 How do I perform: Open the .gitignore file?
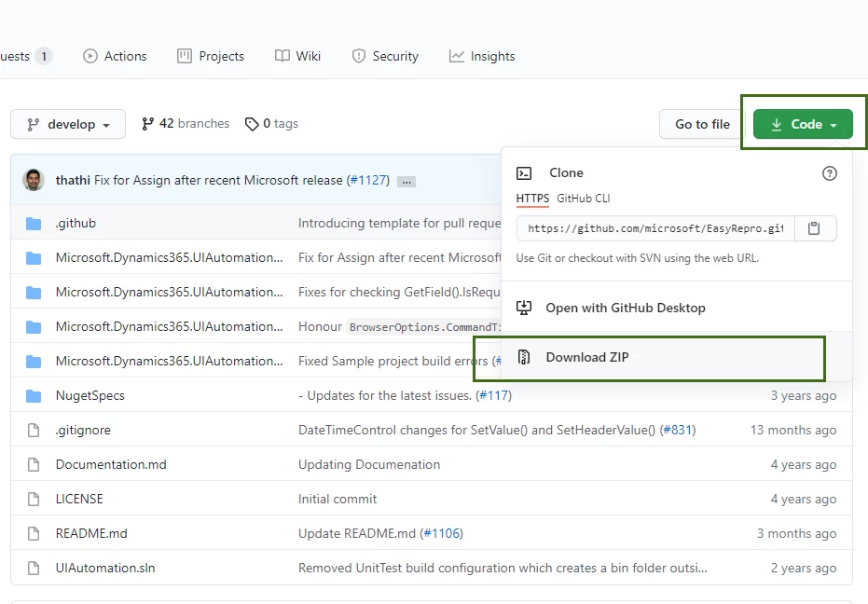tap(83, 430)
